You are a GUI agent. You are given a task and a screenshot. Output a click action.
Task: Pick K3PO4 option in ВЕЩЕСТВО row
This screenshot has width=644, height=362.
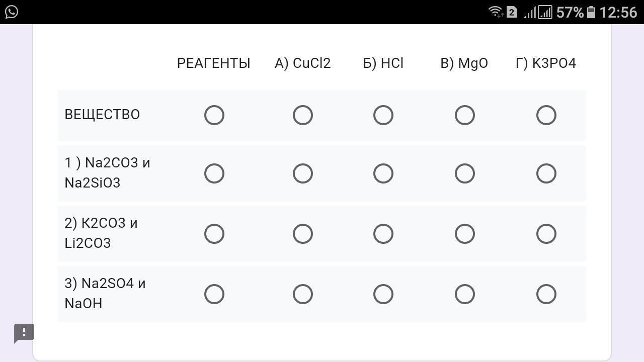(546, 115)
